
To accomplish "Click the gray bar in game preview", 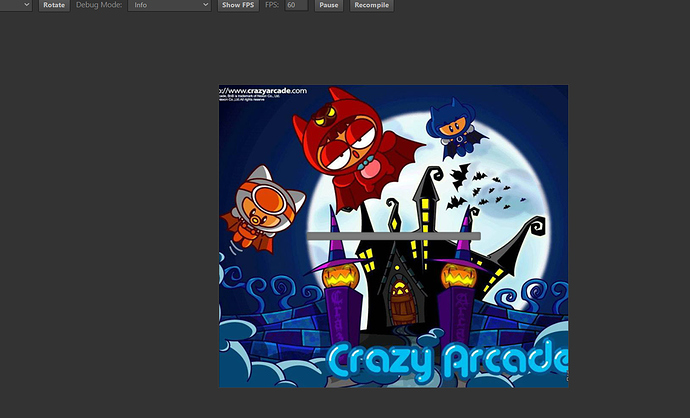I will point(394,236).
